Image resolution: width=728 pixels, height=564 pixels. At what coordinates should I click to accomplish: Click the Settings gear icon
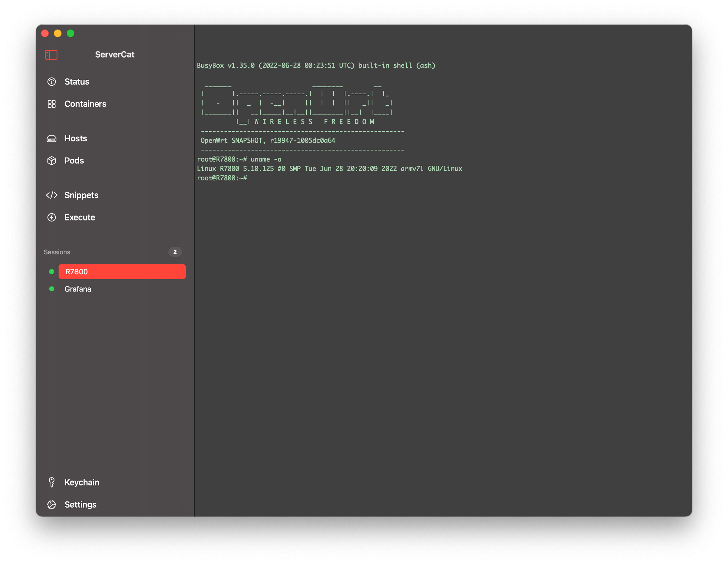point(52,505)
